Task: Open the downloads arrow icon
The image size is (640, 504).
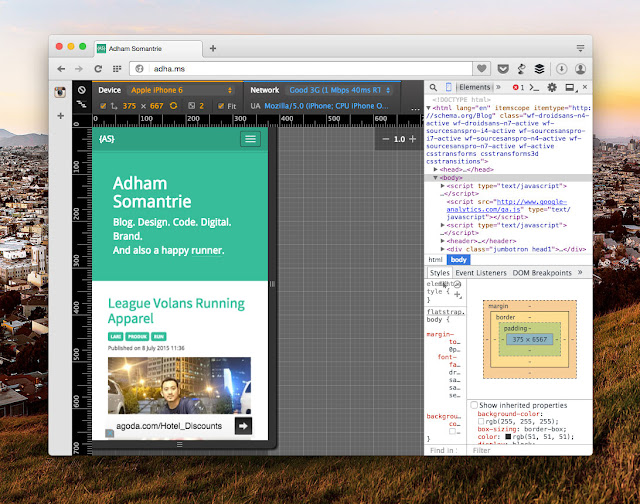Action: tap(562, 69)
